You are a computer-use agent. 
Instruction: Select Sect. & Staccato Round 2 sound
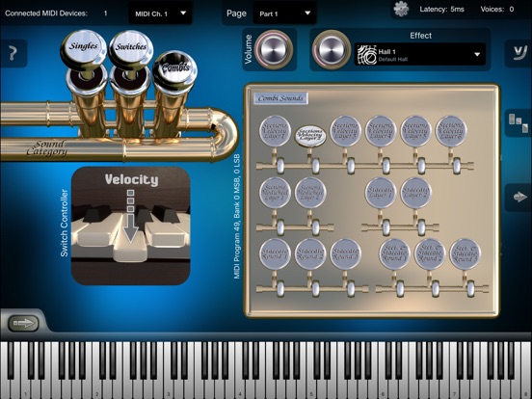click(x=430, y=253)
